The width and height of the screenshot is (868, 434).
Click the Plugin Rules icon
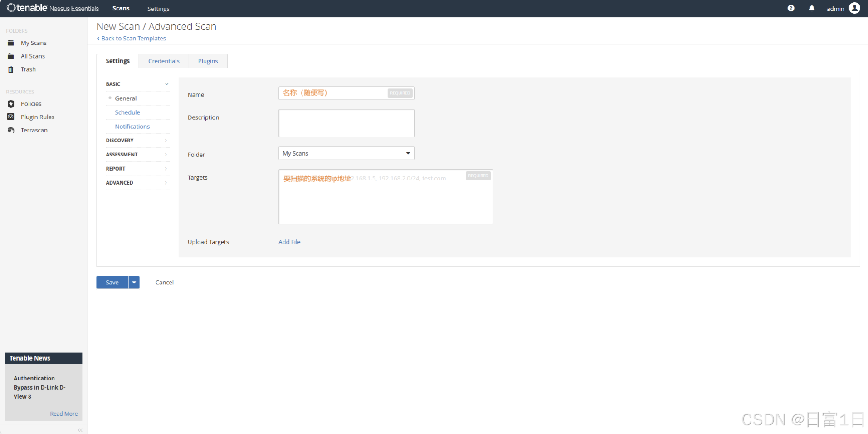click(11, 117)
